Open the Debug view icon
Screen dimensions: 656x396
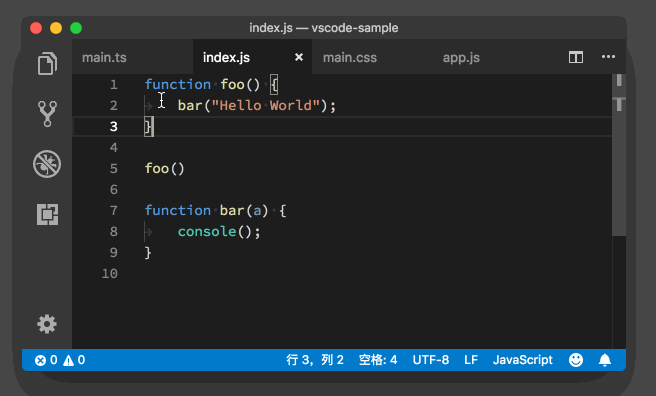click(47, 164)
